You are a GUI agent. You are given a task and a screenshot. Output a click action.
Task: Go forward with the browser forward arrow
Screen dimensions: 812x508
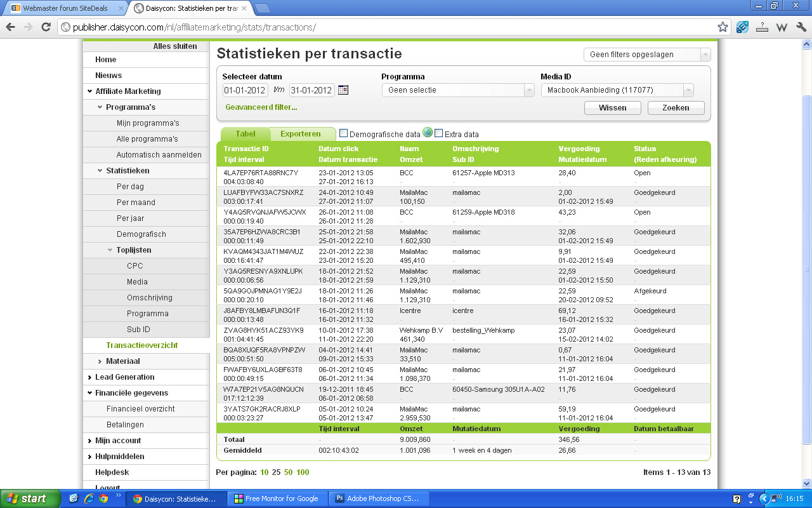(x=28, y=27)
